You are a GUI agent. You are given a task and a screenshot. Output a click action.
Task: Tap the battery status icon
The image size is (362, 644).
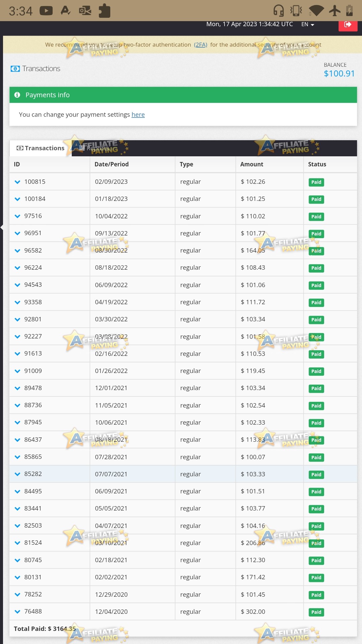(x=350, y=10)
